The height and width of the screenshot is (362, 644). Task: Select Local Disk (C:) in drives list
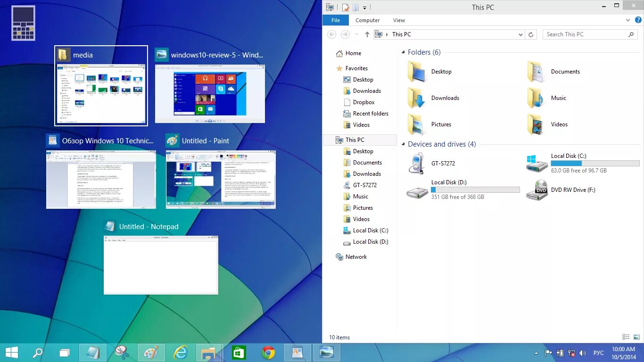click(583, 164)
